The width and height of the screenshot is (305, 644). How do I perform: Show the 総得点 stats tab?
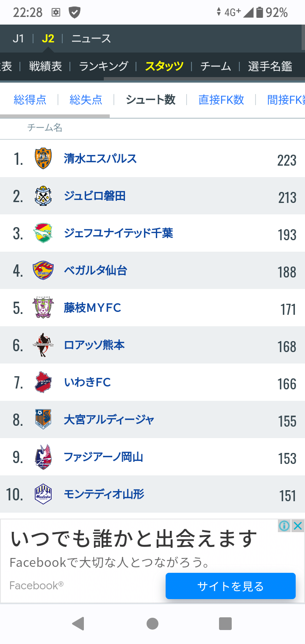pos(30,100)
